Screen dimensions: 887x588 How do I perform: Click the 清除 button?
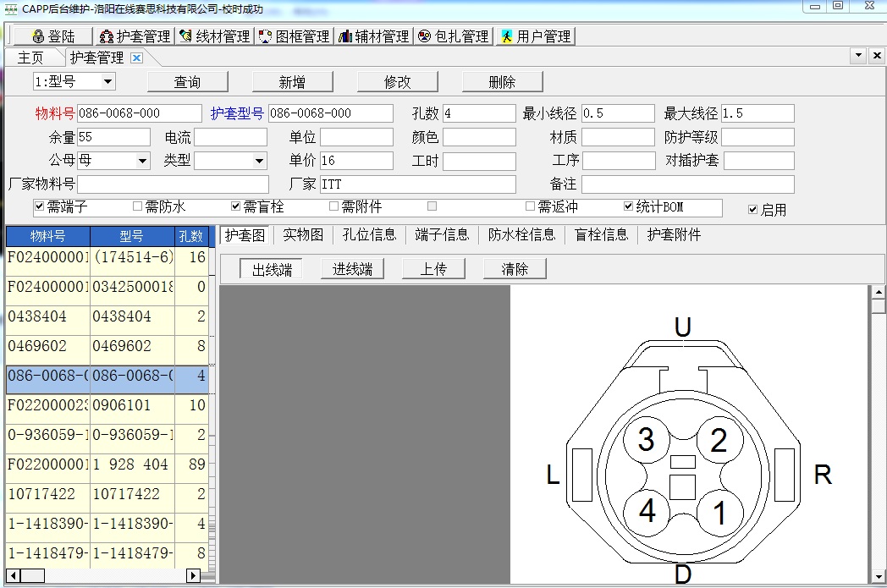coord(515,269)
